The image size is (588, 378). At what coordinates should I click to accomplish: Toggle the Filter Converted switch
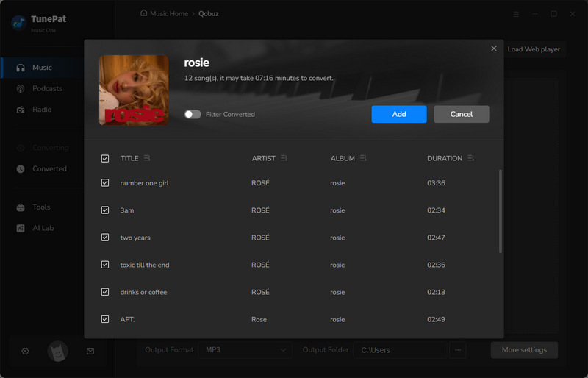point(193,114)
